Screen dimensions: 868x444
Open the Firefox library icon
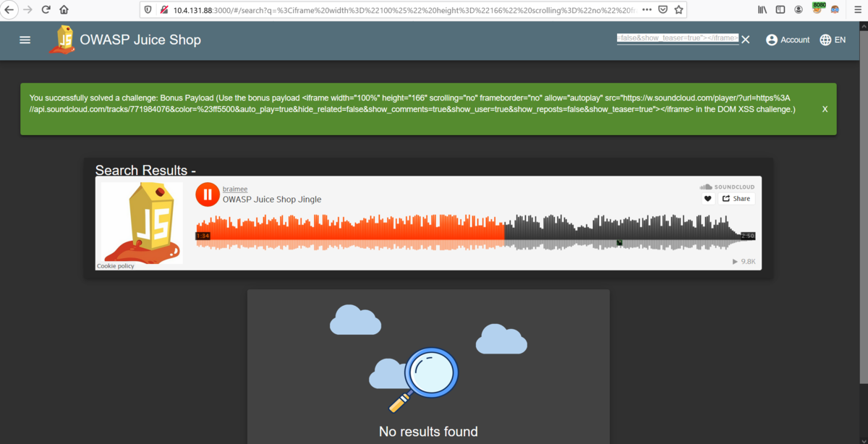coord(762,10)
